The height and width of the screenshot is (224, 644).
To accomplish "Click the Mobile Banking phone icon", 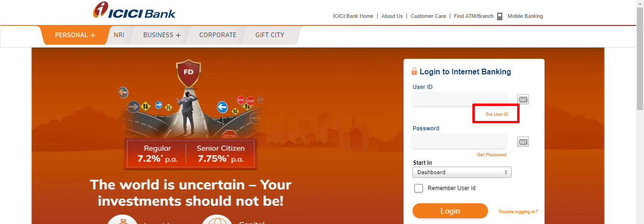I will 500,16.
